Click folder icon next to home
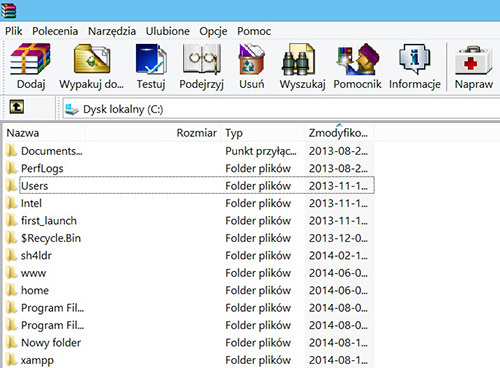Screen dimensions: 500x368 pyautogui.click(x=11, y=290)
